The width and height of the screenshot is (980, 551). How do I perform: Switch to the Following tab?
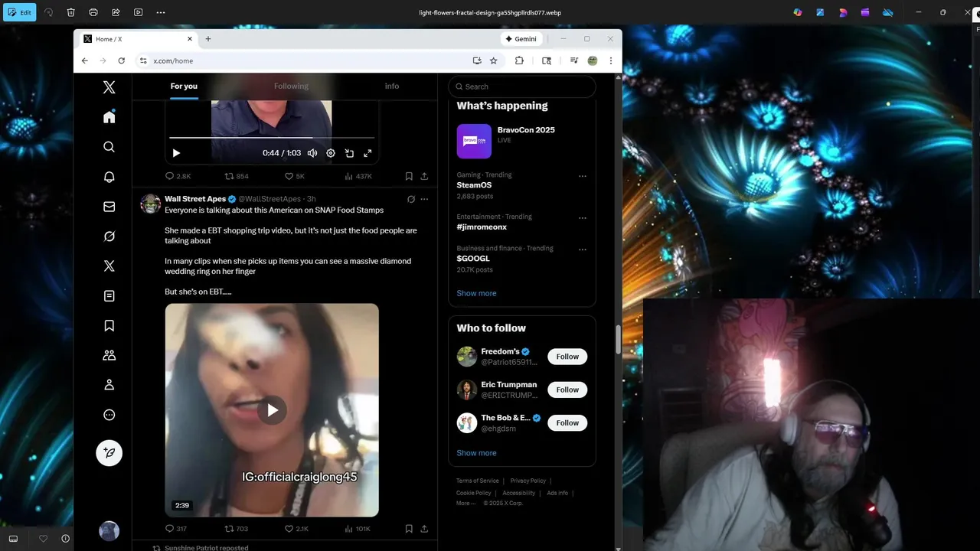click(291, 86)
